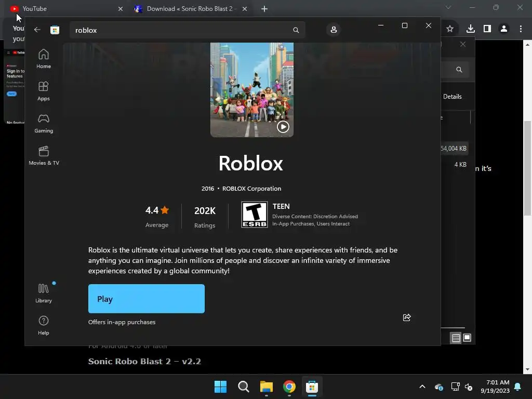Click the 202K ratings count

pyautogui.click(x=205, y=211)
